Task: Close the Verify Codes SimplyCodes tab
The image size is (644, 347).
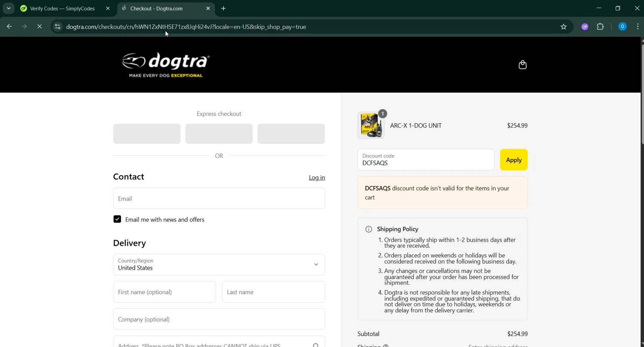Action: coord(108,8)
